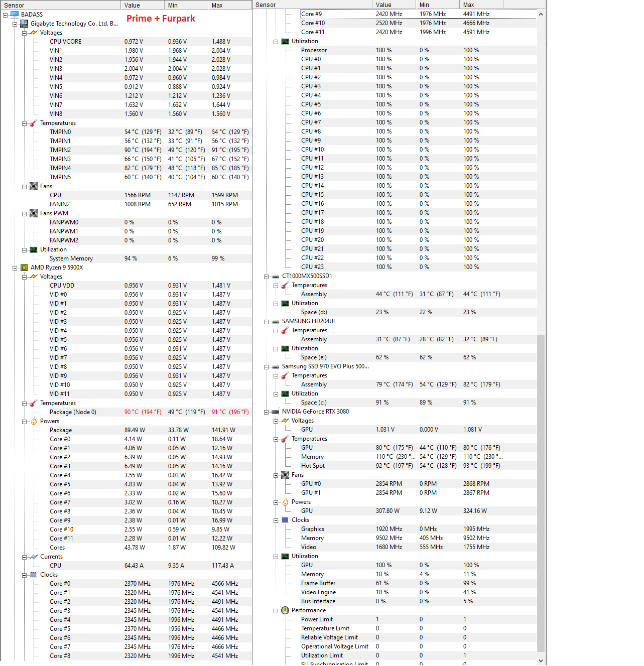The height and width of the screenshot is (666, 644).
Task: Click the Samsung SSD 970 EVO Plus drive icon
Action: coord(276,366)
